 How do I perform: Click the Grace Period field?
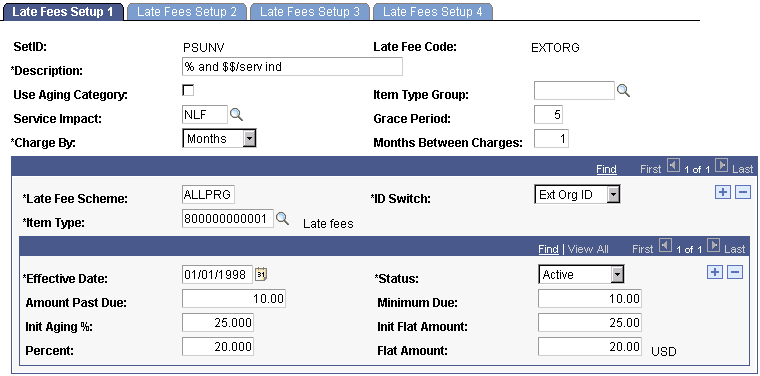click(548, 115)
